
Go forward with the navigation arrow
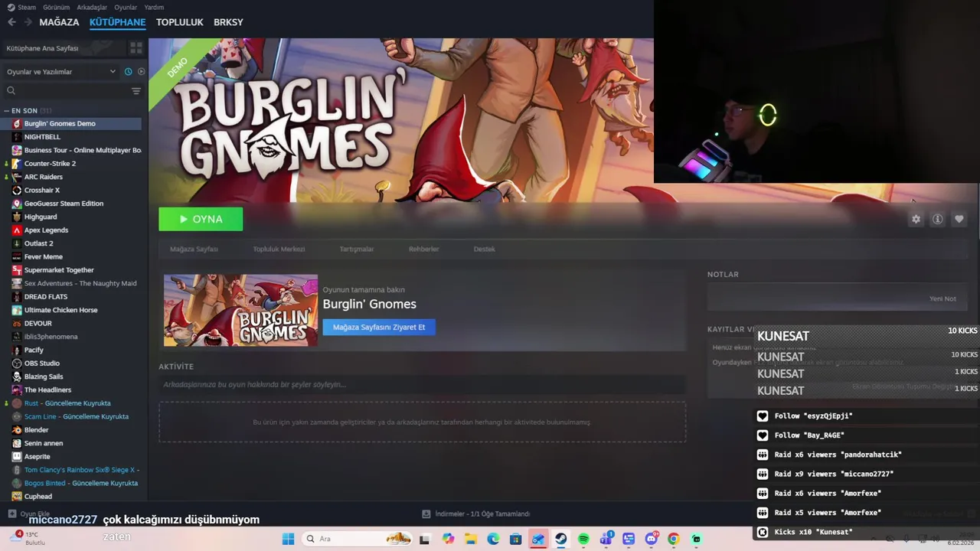[28, 22]
